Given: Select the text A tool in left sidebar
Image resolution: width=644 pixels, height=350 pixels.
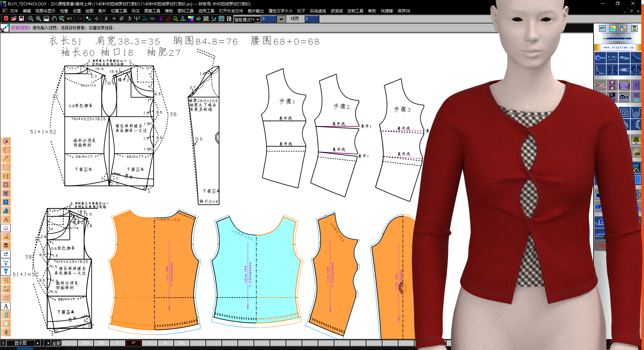Looking at the screenshot, I should [6, 306].
